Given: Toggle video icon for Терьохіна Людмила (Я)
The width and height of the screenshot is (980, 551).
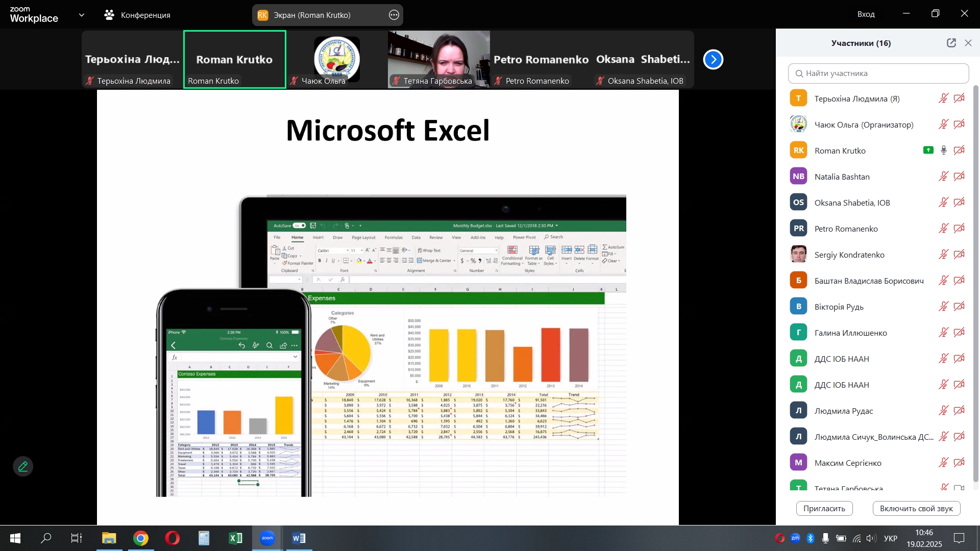Looking at the screenshot, I should (959, 98).
